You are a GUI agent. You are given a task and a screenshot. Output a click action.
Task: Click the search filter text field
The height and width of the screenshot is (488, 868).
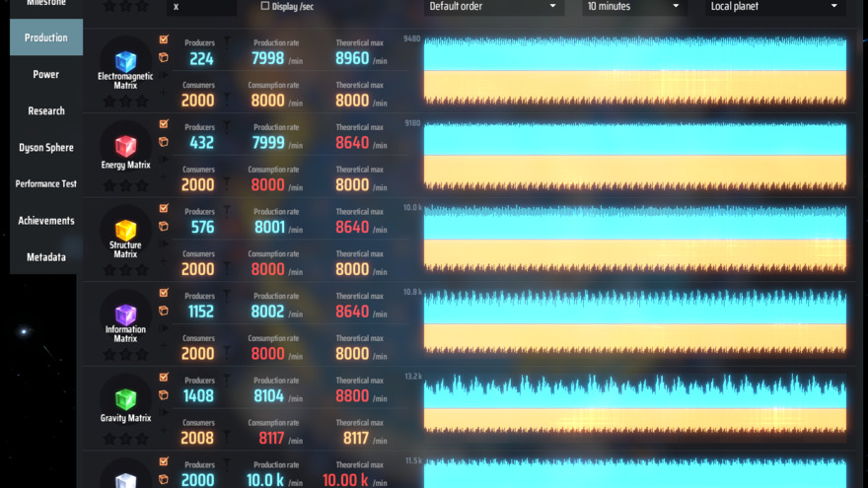(202, 7)
